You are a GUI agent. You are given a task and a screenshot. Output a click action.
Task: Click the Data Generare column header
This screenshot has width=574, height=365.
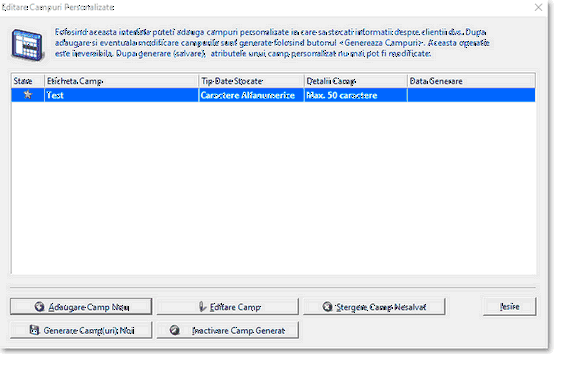pyautogui.click(x=472, y=81)
